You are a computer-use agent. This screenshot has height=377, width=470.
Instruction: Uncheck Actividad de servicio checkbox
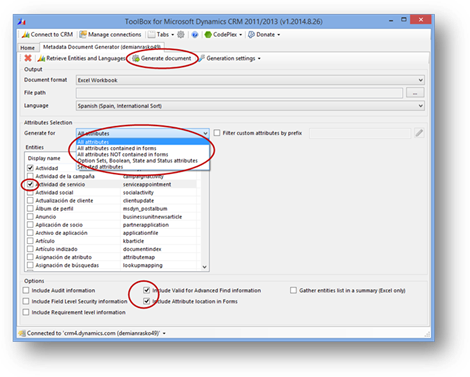[x=30, y=184]
